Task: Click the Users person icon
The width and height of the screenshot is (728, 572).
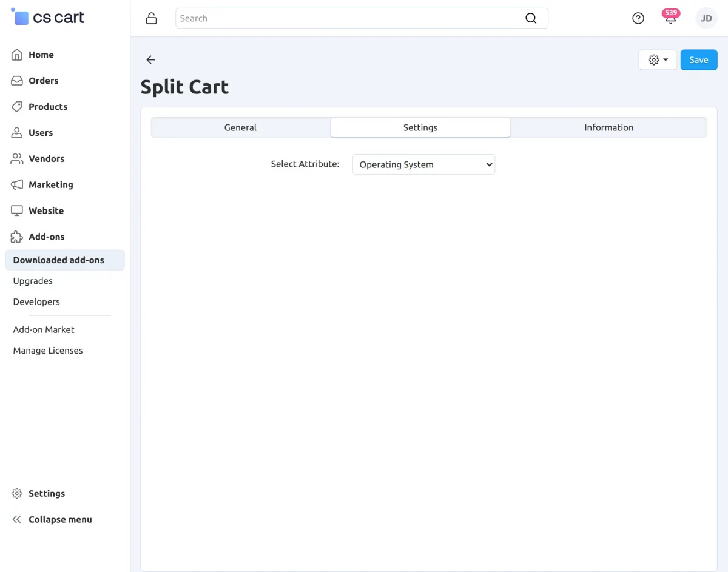Action: pos(17,133)
